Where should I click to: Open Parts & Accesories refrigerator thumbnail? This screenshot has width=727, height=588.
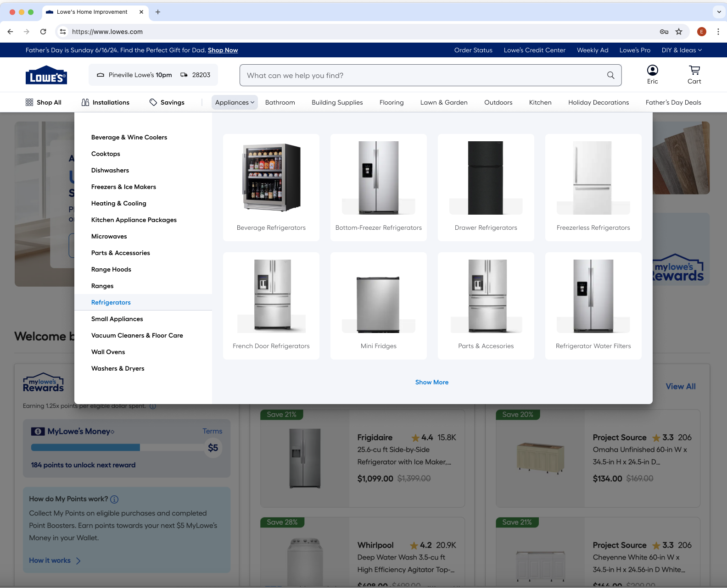(x=486, y=306)
